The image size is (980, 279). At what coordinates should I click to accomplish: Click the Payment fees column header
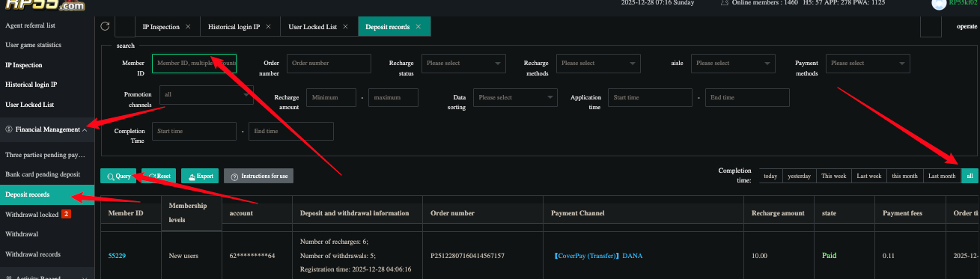[x=902, y=213]
